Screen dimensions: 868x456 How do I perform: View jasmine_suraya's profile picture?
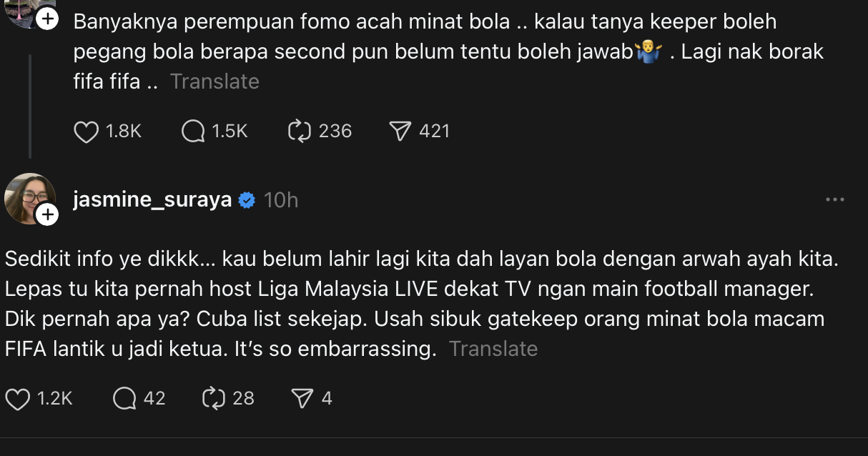pyautogui.click(x=29, y=197)
